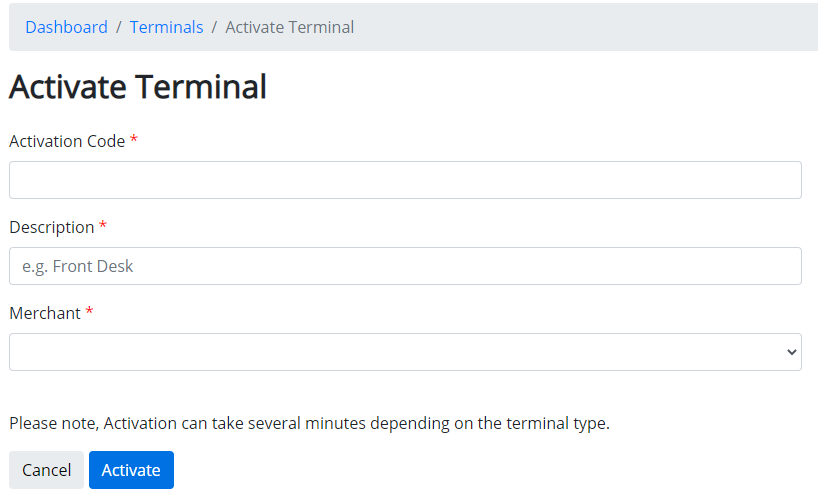Click the red asterisk beside Merchant
Image resolution: width=818 pixels, height=497 pixels.
tap(90, 312)
